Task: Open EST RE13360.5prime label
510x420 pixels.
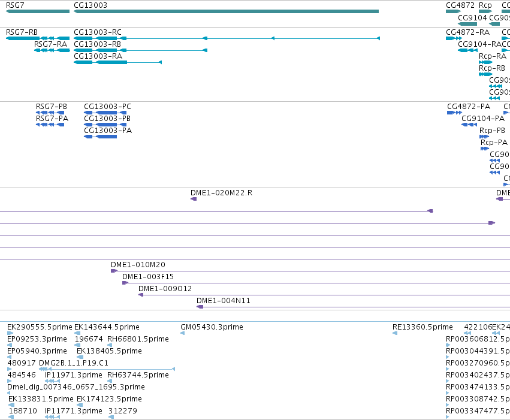Action: point(423,327)
